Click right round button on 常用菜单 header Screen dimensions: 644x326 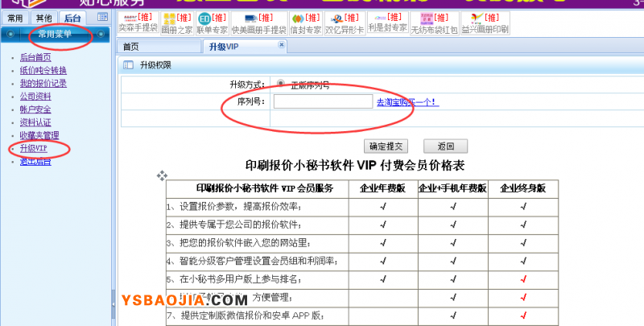coord(101,34)
